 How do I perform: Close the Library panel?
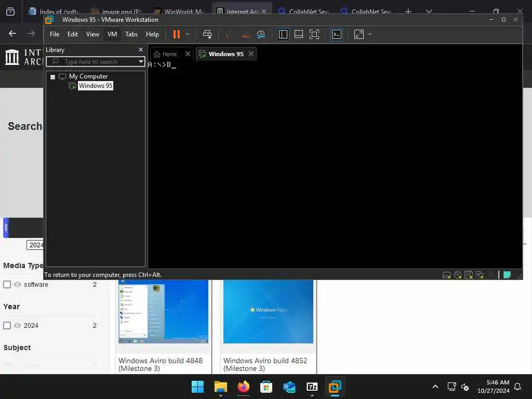tap(141, 49)
